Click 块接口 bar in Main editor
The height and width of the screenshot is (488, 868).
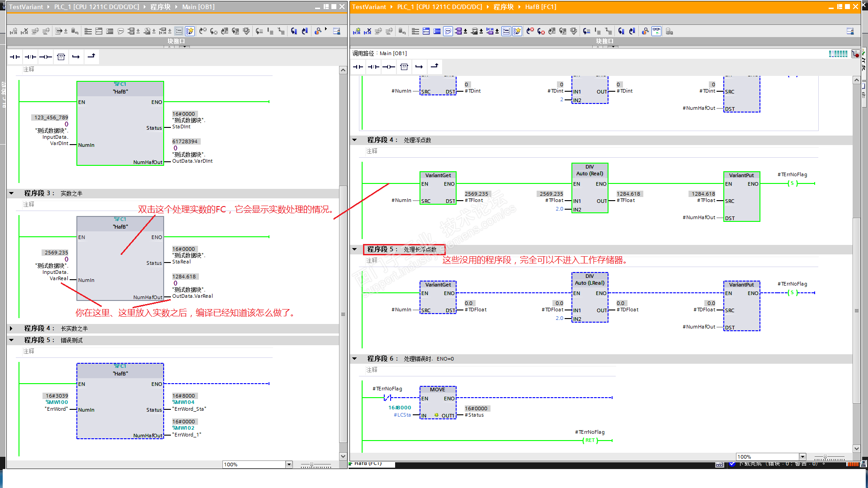pos(176,41)
